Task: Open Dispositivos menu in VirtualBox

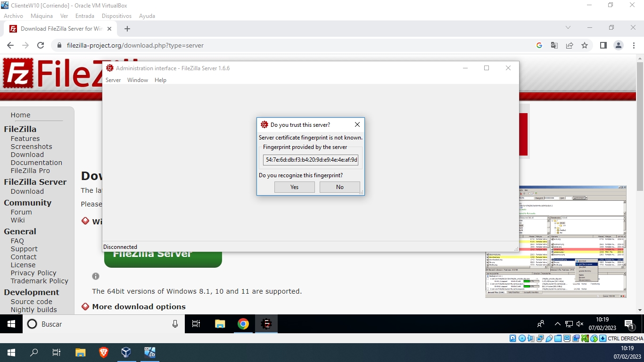Action: point(116,16)
